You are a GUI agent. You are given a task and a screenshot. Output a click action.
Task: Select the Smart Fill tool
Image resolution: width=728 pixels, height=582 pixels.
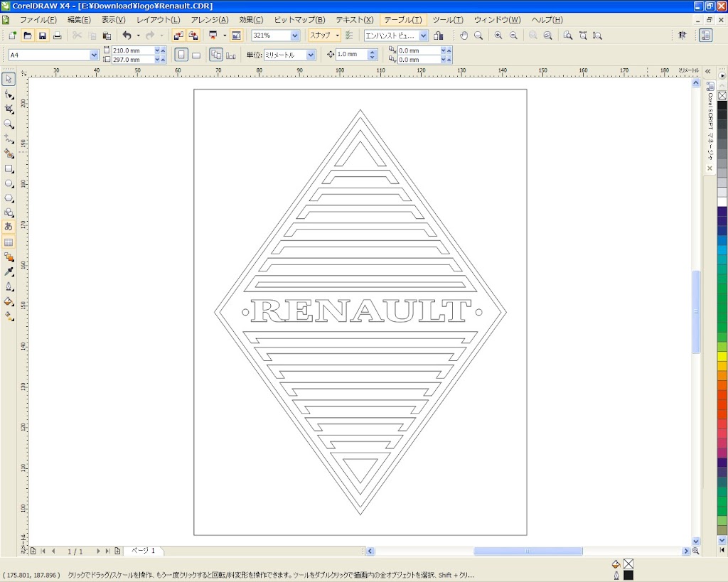pyautogui.click(x=9, y=153)
